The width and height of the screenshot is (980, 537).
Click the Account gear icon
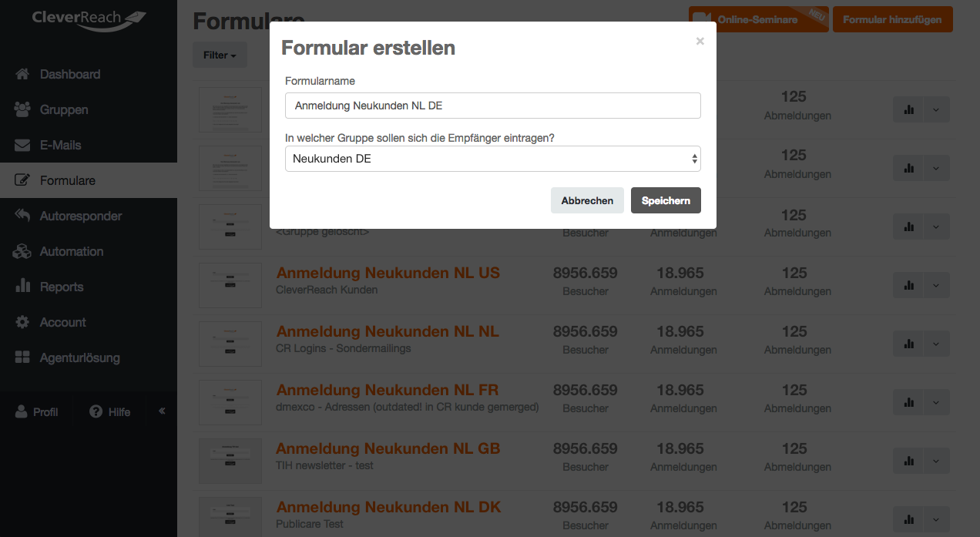[22, 322]
